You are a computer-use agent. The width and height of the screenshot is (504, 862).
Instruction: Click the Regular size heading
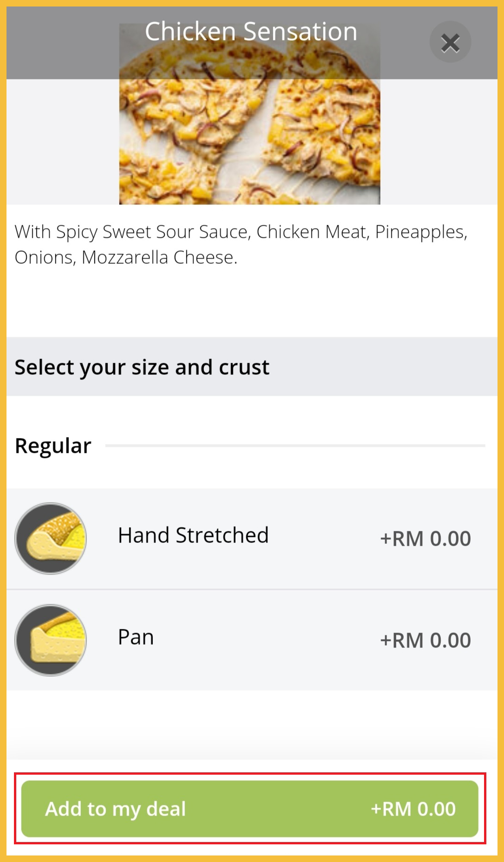coord(53,446)
